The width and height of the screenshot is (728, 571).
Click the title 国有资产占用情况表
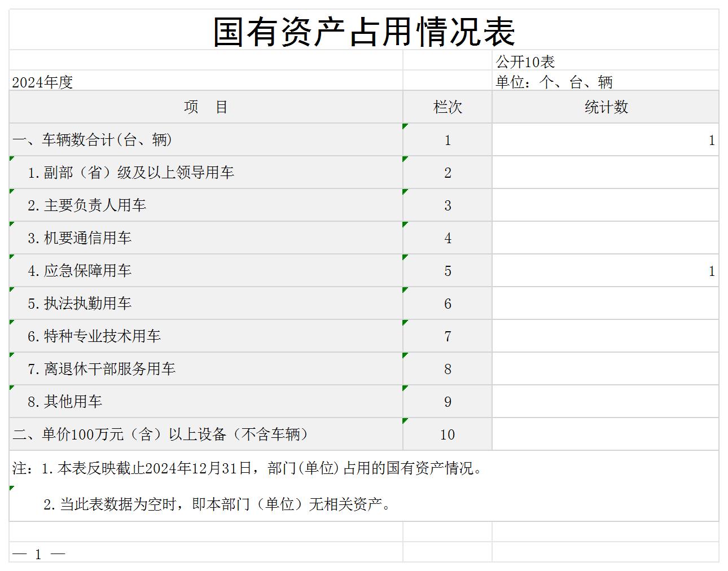[x=363, y=31]
